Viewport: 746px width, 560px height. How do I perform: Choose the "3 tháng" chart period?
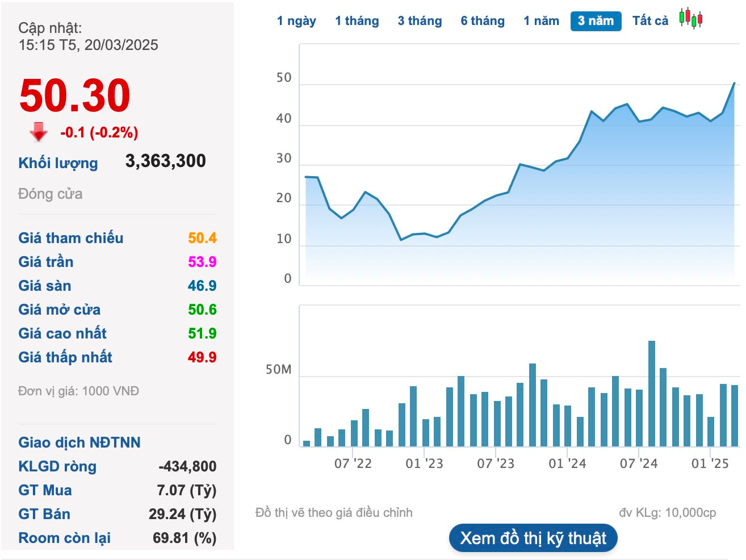pyautogui.click(x=420, y=21)
